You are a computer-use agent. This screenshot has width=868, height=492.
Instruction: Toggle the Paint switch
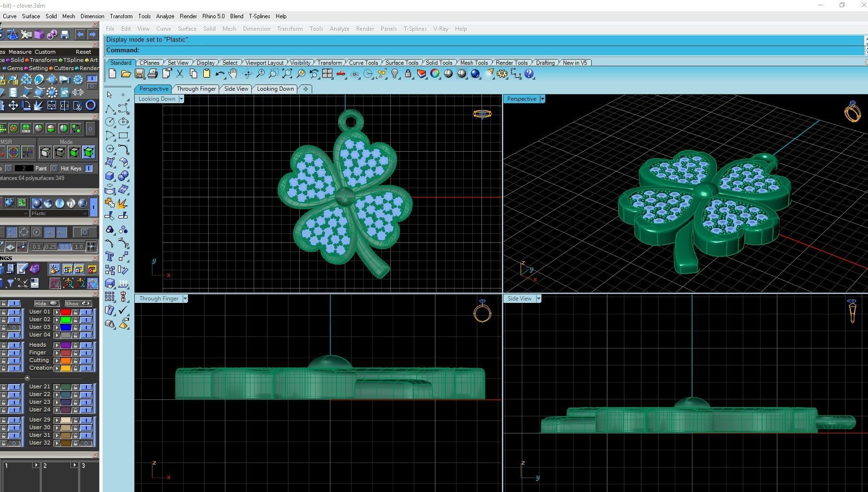[x=54, y=168]
